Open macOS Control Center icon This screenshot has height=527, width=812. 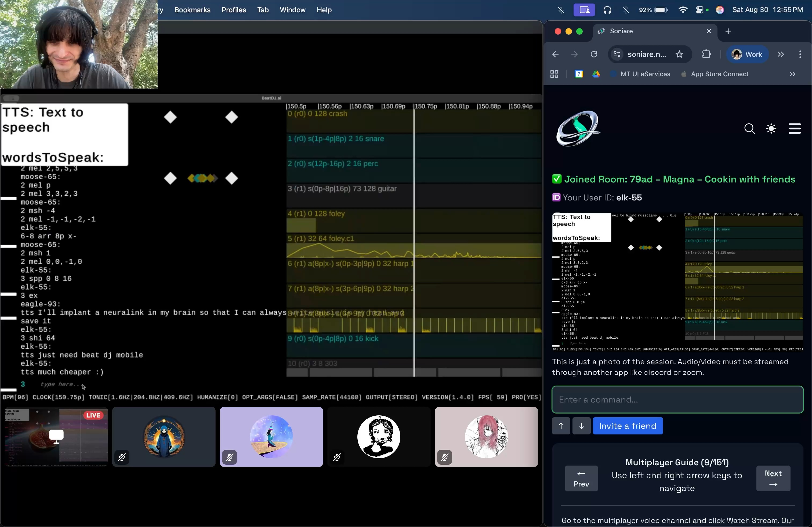700,10
